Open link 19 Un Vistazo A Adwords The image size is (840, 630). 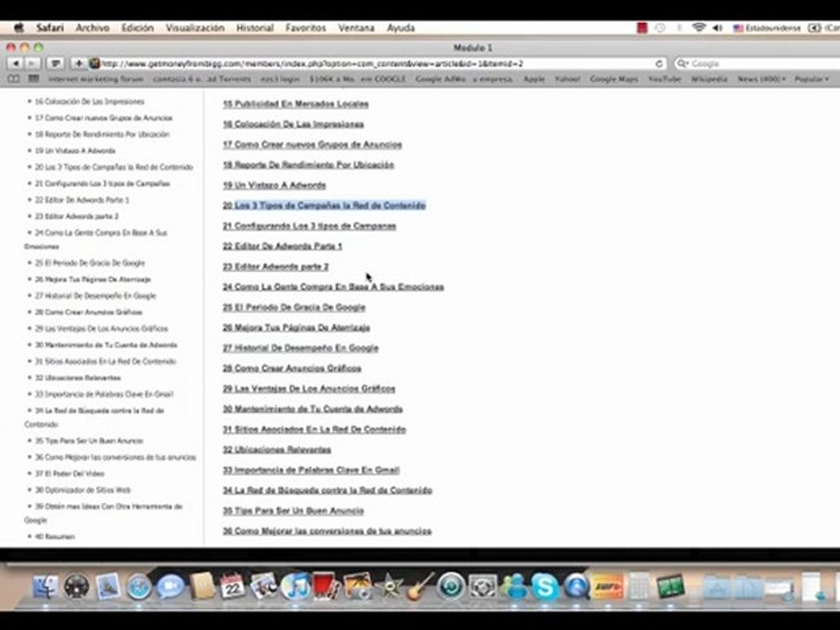click(274, 185)
